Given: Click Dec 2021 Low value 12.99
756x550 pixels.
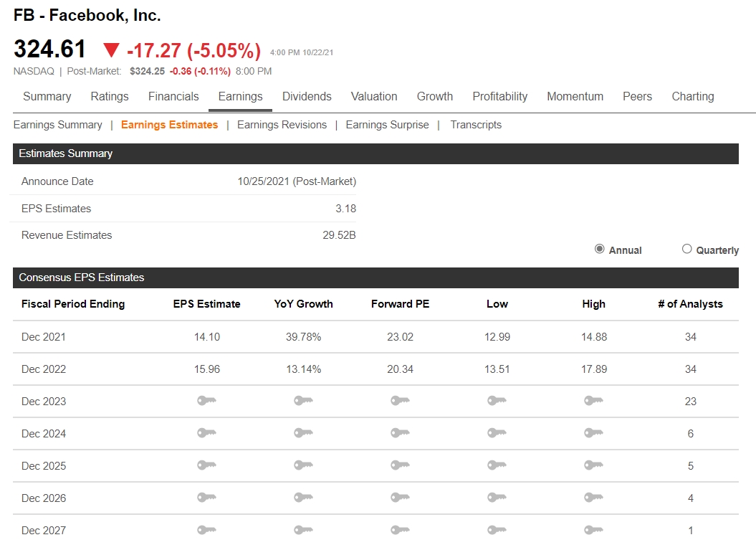Looking at the screenshot, I should (497, 337).
